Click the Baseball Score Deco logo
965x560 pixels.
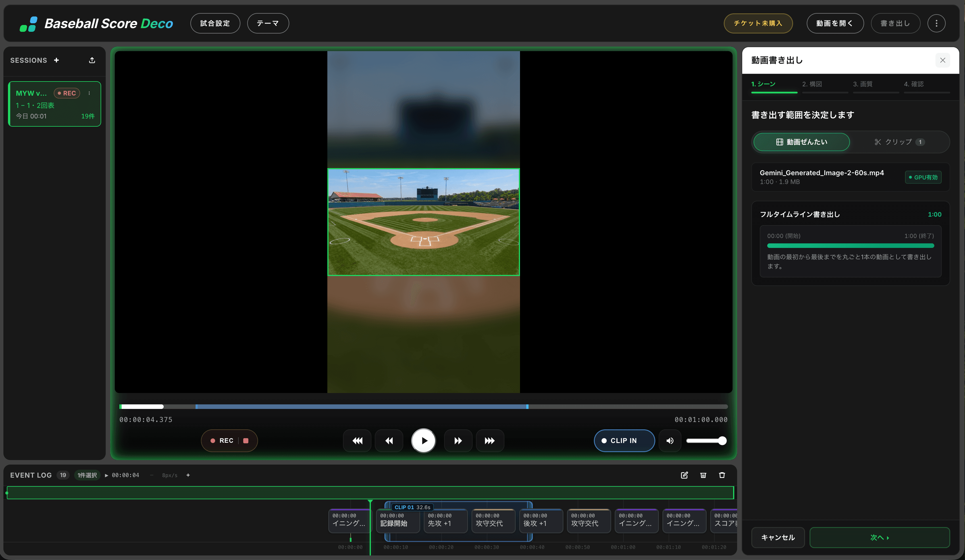(97, 23)
